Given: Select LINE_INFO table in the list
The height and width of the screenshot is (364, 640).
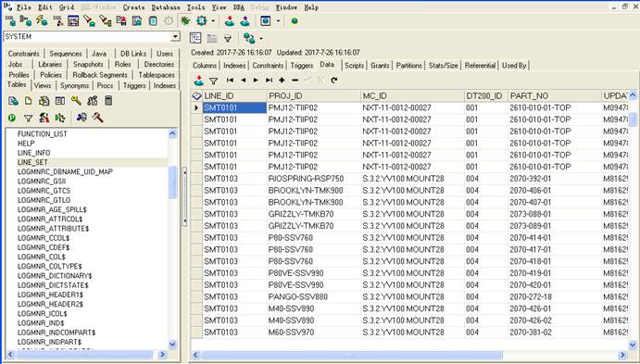Looking at the screenshot, I should tap(34, 153).
